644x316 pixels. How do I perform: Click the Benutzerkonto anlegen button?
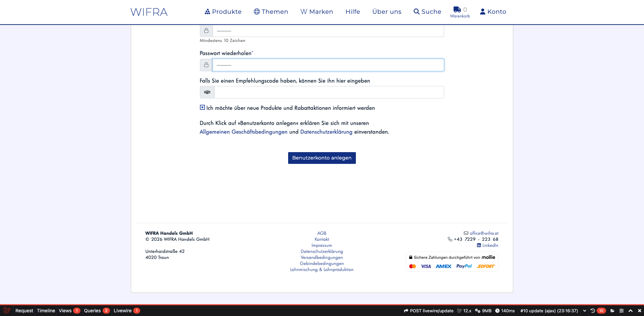(322, 158)
